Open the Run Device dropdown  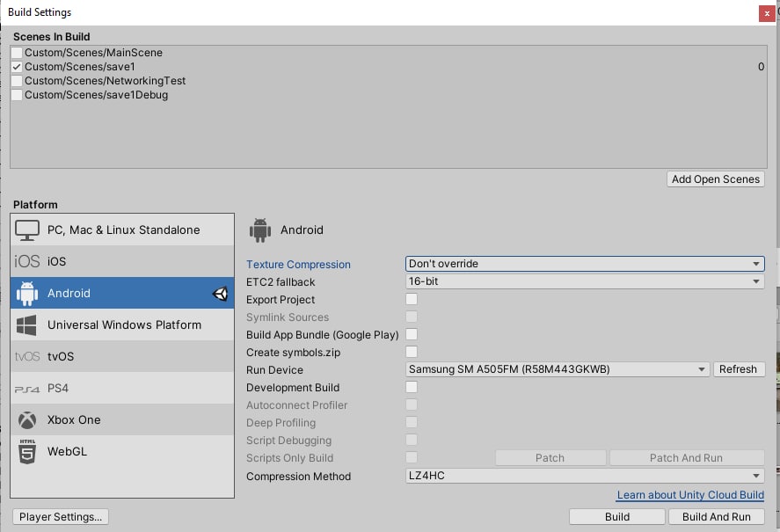coord(558,369)
